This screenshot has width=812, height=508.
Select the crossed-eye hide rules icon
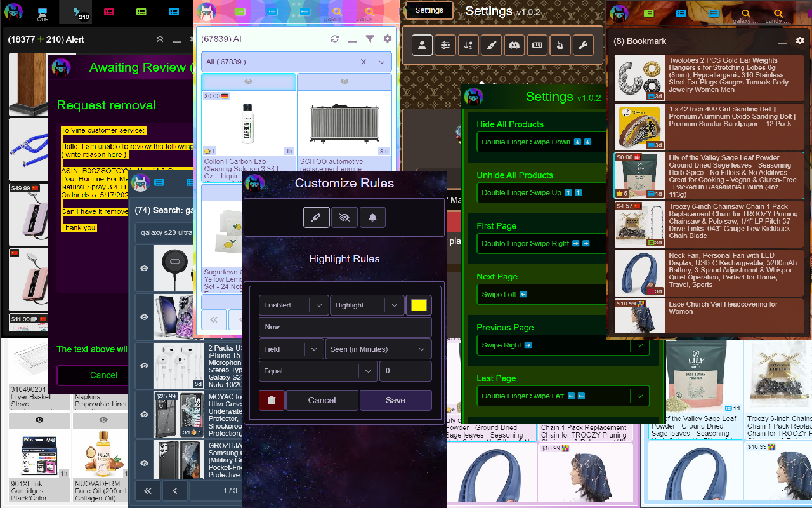344,218
